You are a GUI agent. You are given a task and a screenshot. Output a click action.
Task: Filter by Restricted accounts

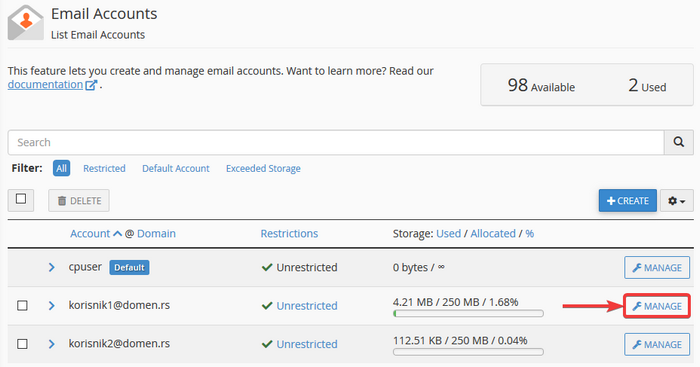(x=104, y=168)
